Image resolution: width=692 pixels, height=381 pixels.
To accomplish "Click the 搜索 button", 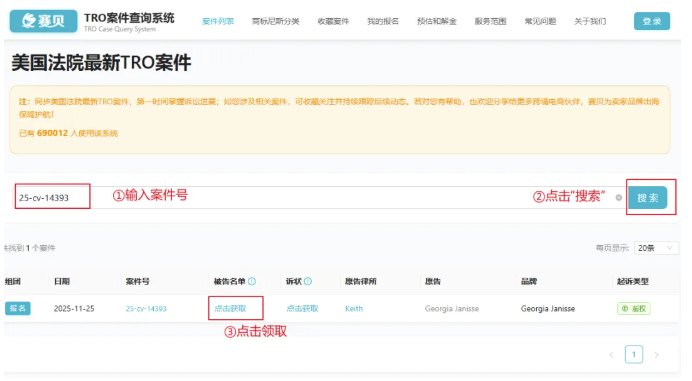I will [647, 197].
